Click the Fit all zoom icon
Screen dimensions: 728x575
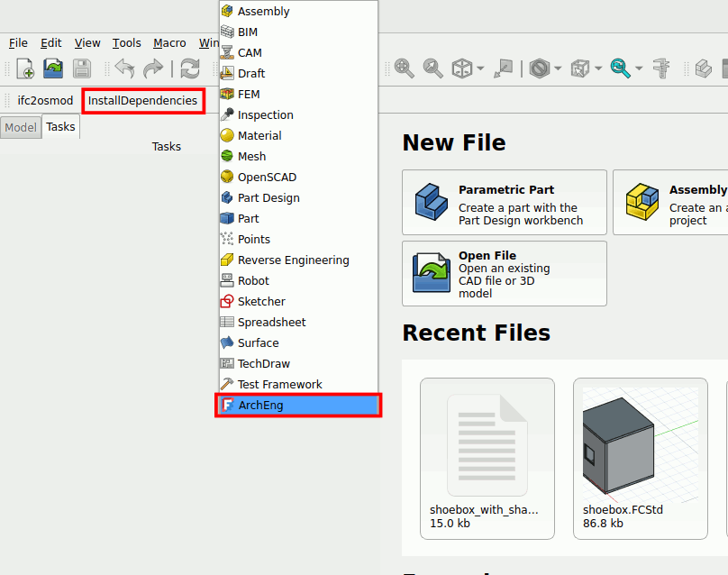[x=405, y=68]
